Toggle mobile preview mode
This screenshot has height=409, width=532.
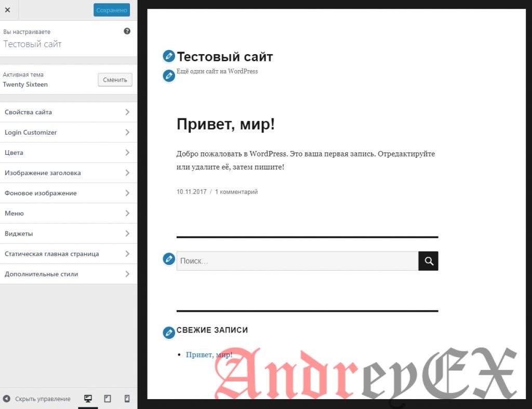coord(126,398)
